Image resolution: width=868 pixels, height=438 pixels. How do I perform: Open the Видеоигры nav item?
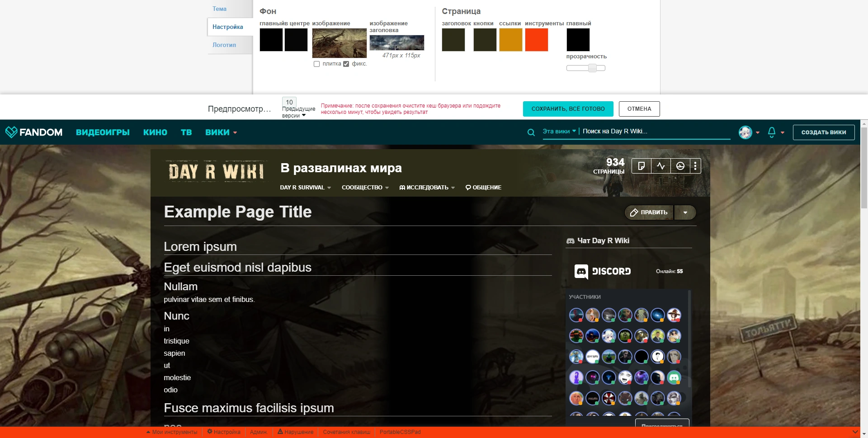pos(103,132)
